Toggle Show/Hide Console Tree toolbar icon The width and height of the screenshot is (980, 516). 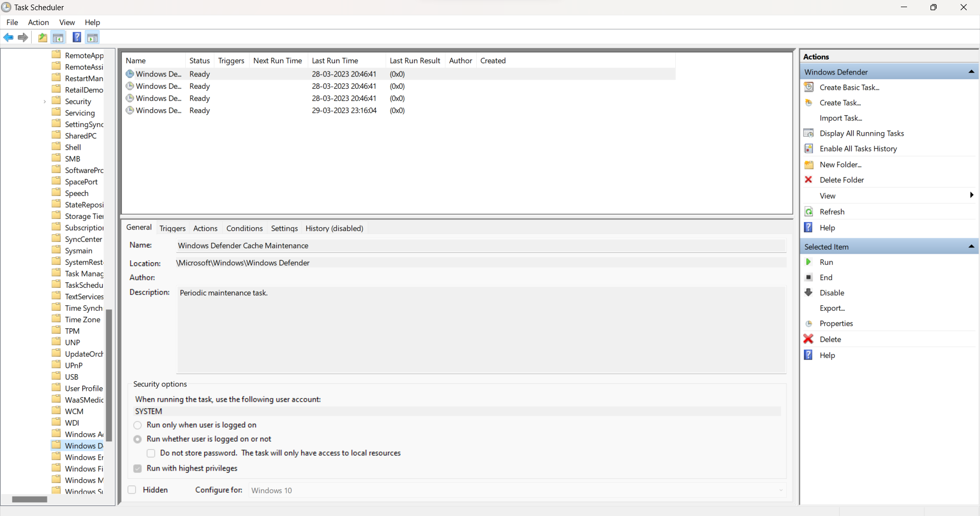(x=58, y=38)
